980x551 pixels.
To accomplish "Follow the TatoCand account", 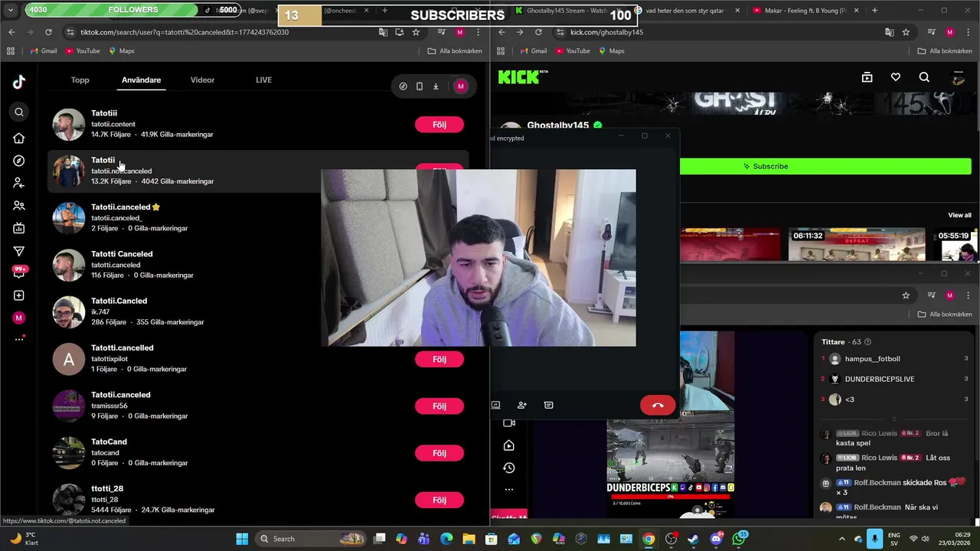I will (439, 453).
